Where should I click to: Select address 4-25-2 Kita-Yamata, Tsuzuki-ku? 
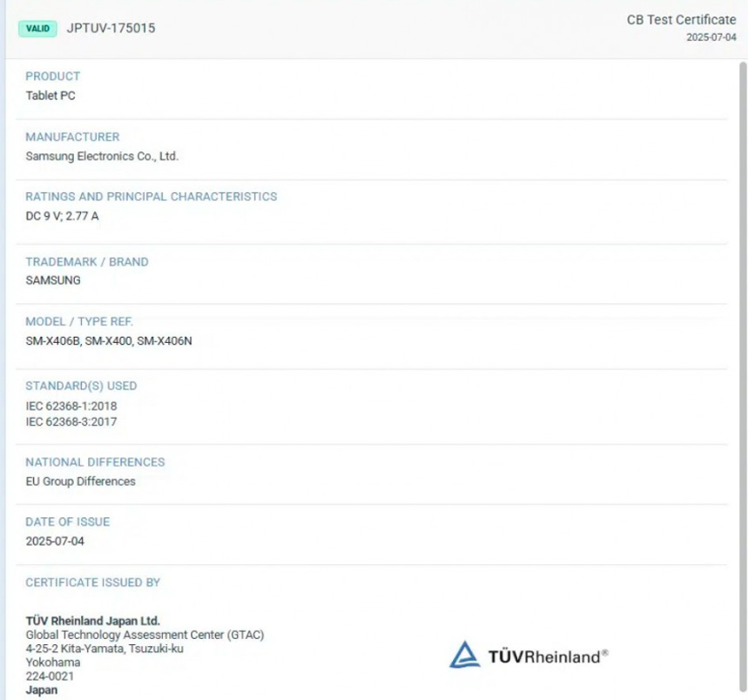tap(104, 649)
